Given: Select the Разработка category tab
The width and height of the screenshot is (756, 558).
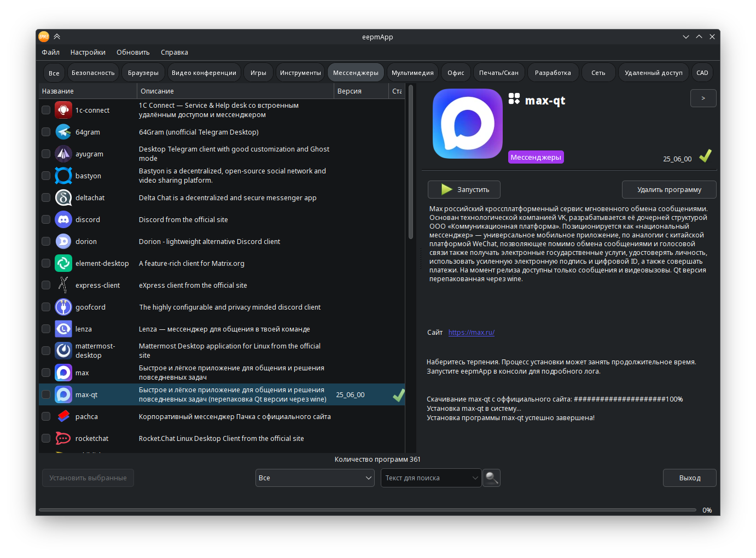Looking at the screenshot, I should pyautogui.click(x=553, y=73).
